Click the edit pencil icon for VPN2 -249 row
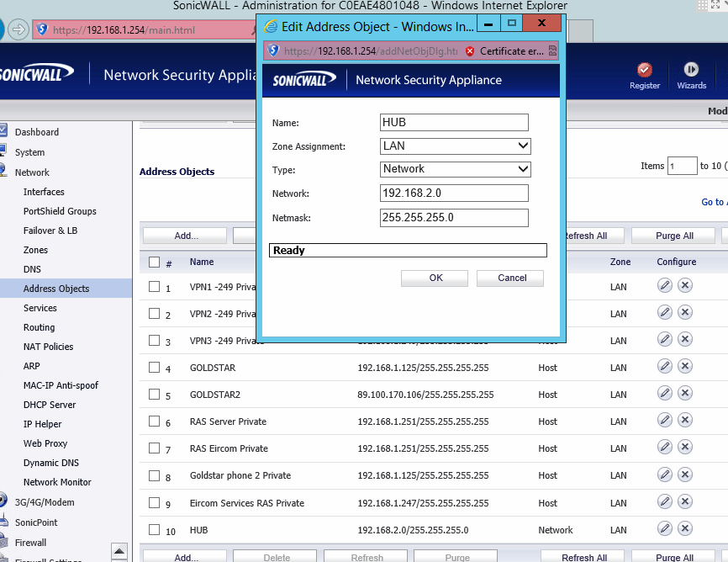The height and width of the screenshot is (562, 728). [665, 312]
